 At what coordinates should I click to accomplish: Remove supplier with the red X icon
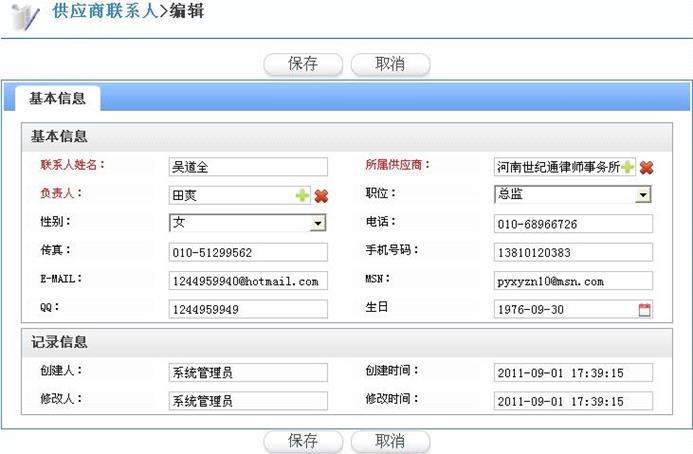click(646, 168)
